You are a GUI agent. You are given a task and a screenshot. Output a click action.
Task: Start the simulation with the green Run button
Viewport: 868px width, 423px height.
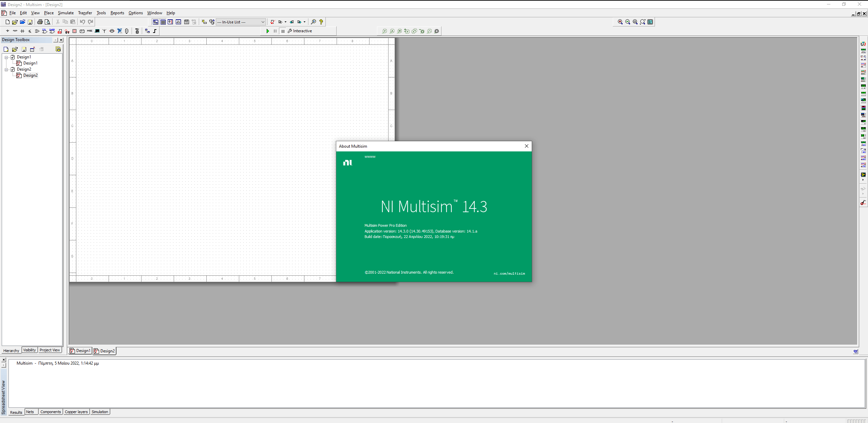coord(268,31)
